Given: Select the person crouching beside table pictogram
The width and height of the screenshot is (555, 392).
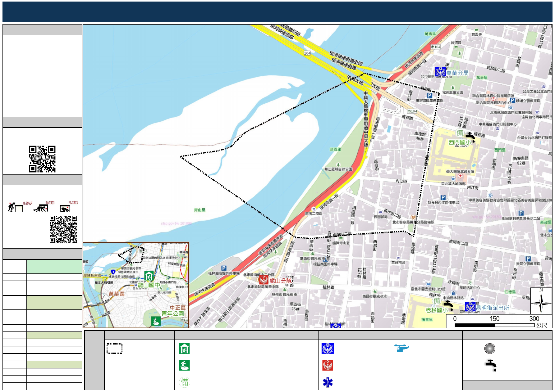Looking at the screenshot, I should tap(15, 207).
